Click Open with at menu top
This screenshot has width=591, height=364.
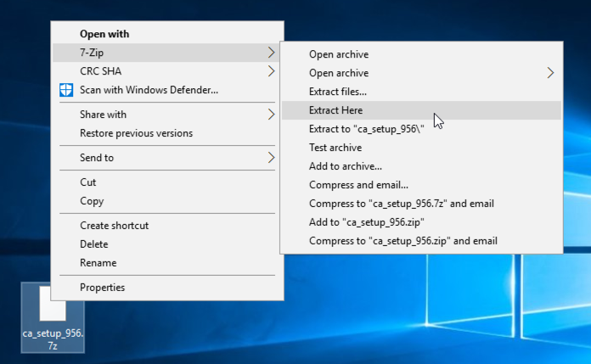coord(104,34)
